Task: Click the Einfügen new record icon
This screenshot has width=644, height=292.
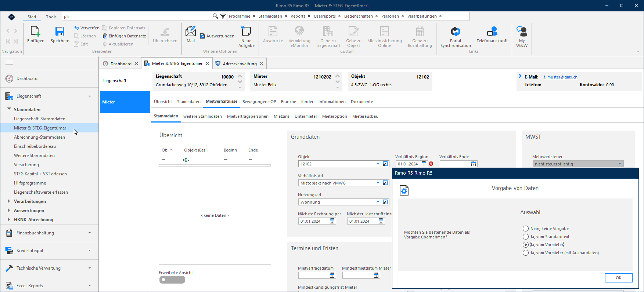Action: 36,32
